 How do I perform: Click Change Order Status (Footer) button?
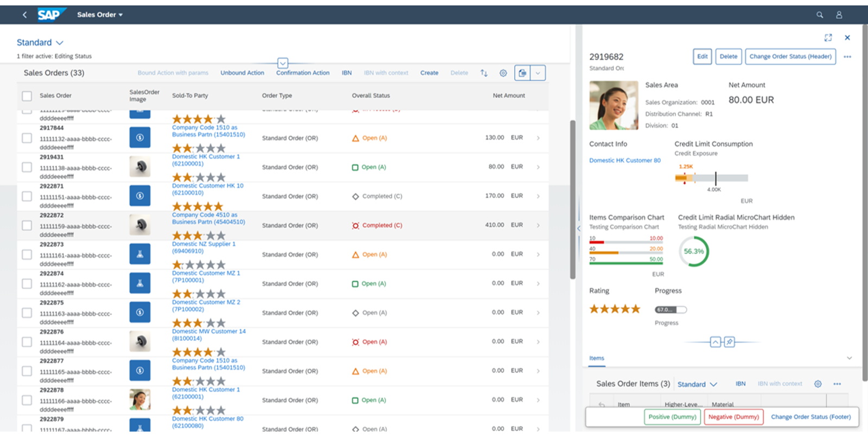(x=810, y=417)
